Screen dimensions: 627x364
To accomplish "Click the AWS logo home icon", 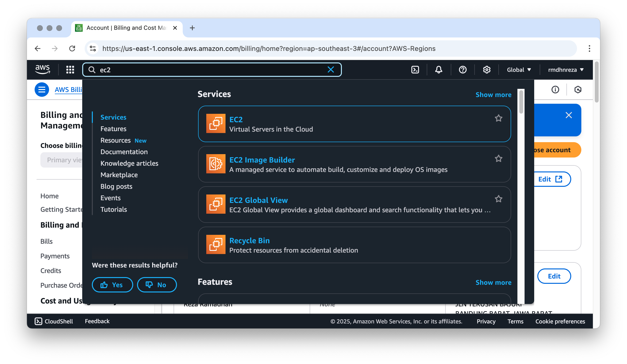I will pos(43,70).
